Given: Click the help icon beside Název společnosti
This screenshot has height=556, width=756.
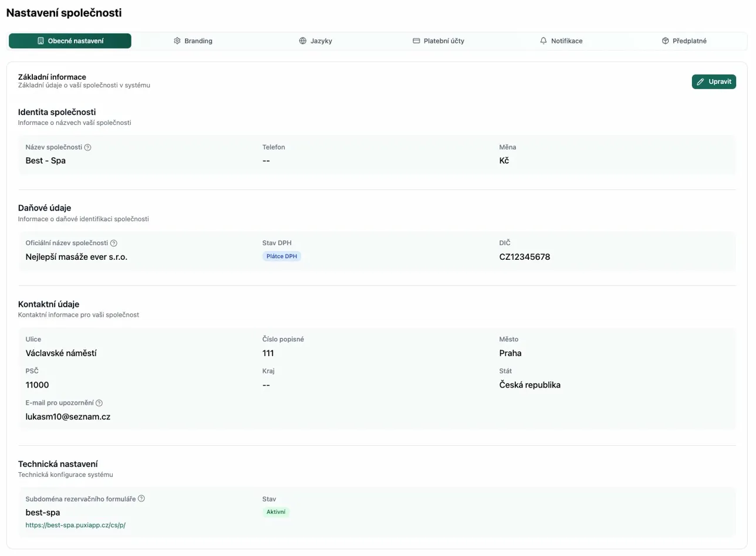Looking at the screenshot, I should point(87,147).
